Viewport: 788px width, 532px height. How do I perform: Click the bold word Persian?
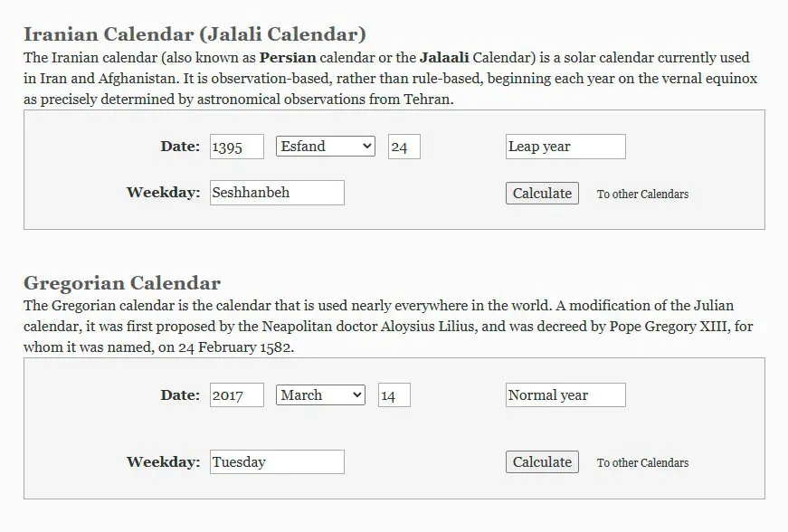point(288,58)
